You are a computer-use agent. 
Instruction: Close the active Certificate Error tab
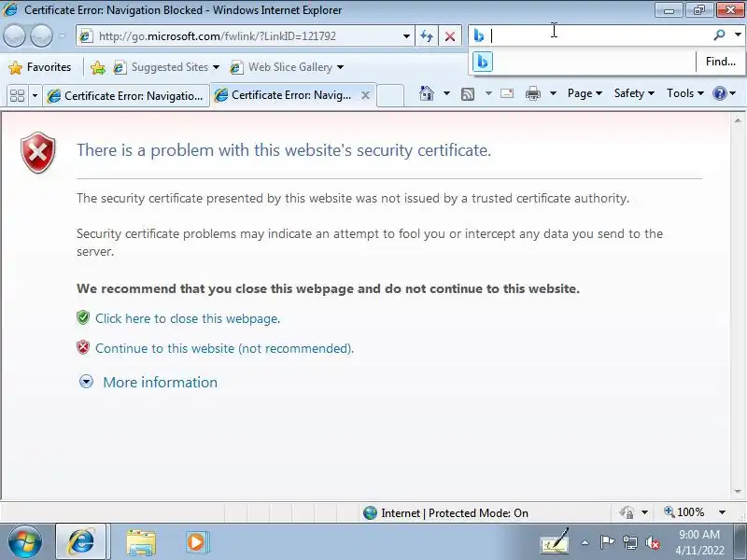coord(365,95)
